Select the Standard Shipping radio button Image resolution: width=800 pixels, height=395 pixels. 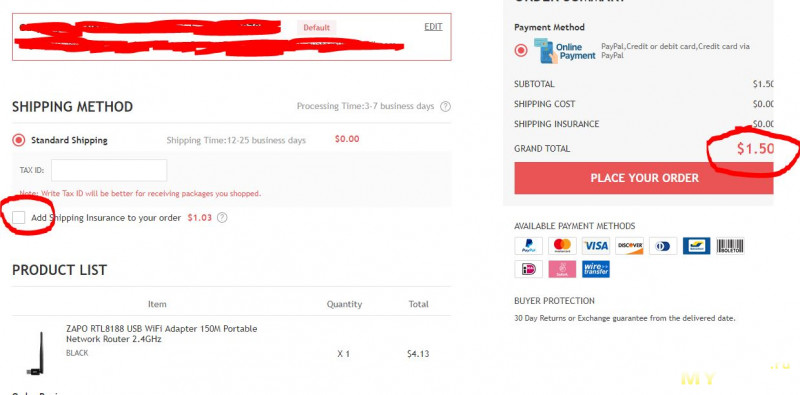(x=19, y=140)
